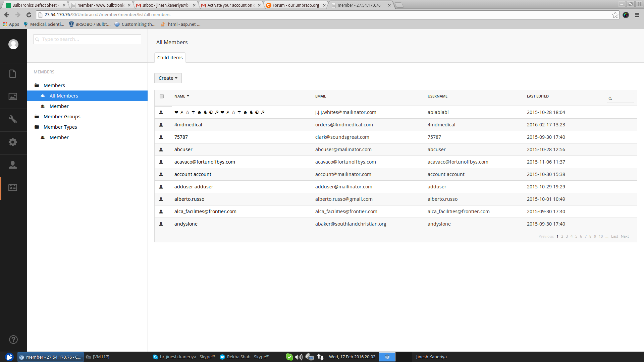Screen dimensions: 644x362
Task: Select Member under Members in tree
Action: pos(59,106)
